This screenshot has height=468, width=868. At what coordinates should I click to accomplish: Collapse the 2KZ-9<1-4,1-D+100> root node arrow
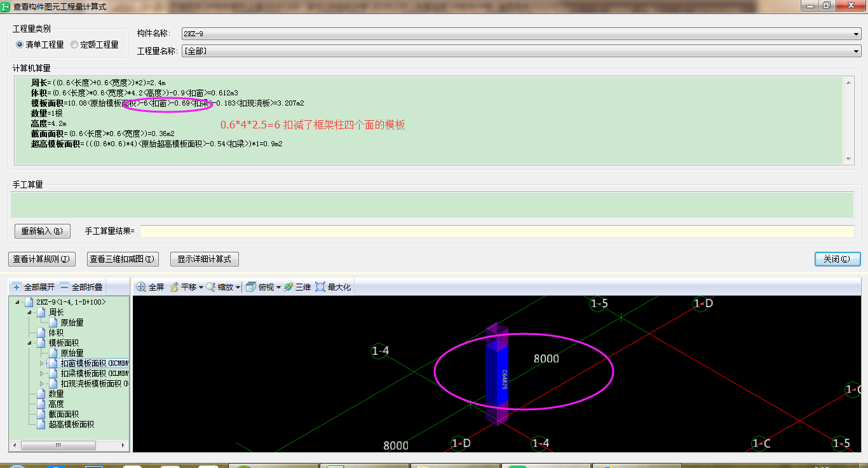click(x=17, y=302)
